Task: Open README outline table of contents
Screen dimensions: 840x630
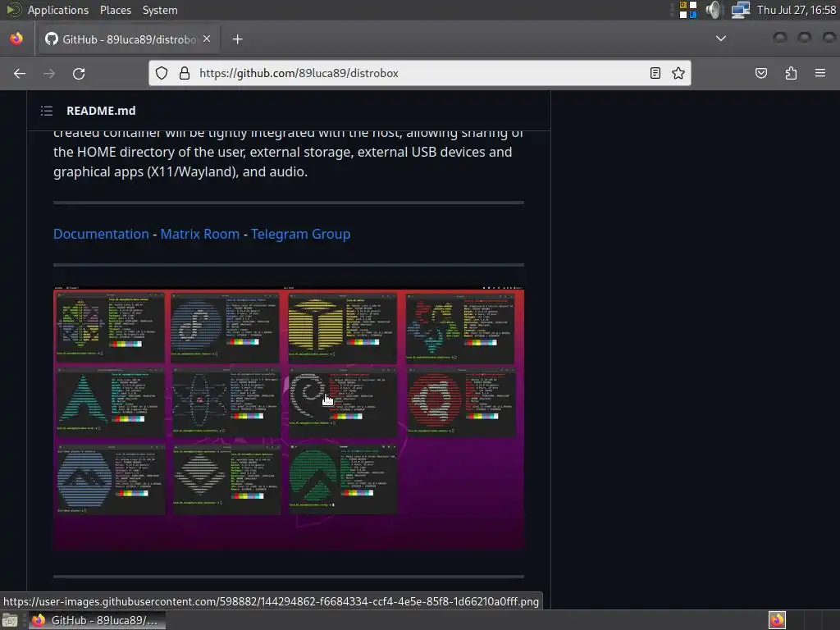Action: click(47, 111)
